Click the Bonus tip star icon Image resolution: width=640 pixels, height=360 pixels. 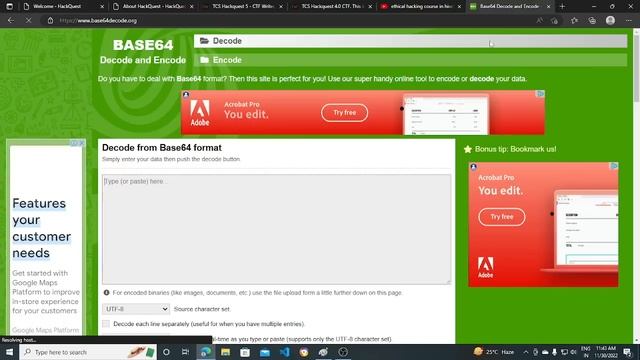click(468, 149)
